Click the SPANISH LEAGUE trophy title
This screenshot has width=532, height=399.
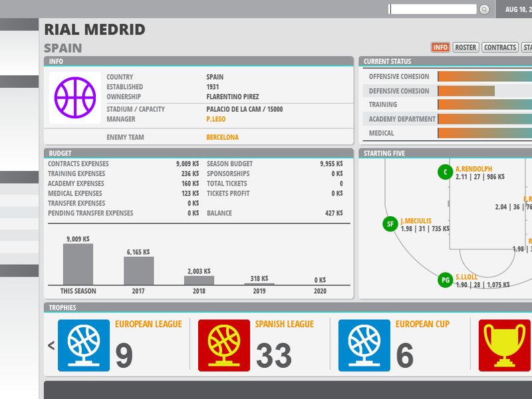click(285, 324)
